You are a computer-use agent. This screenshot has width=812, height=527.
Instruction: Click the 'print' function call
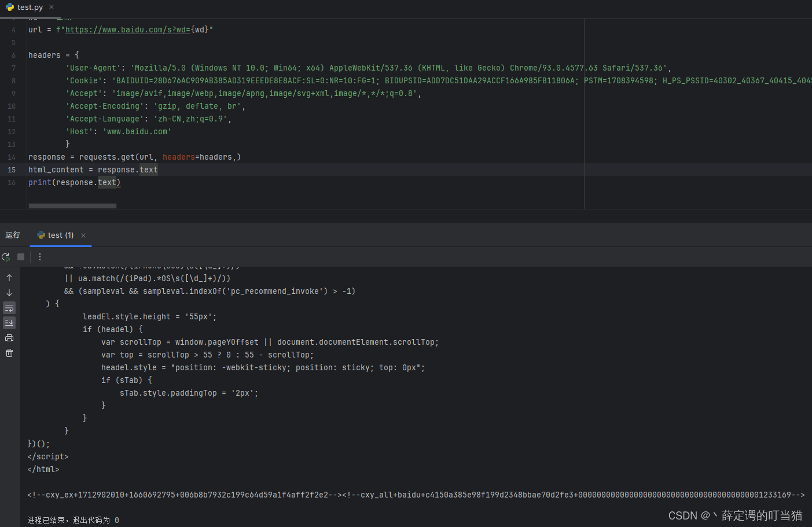pos(40,182)
